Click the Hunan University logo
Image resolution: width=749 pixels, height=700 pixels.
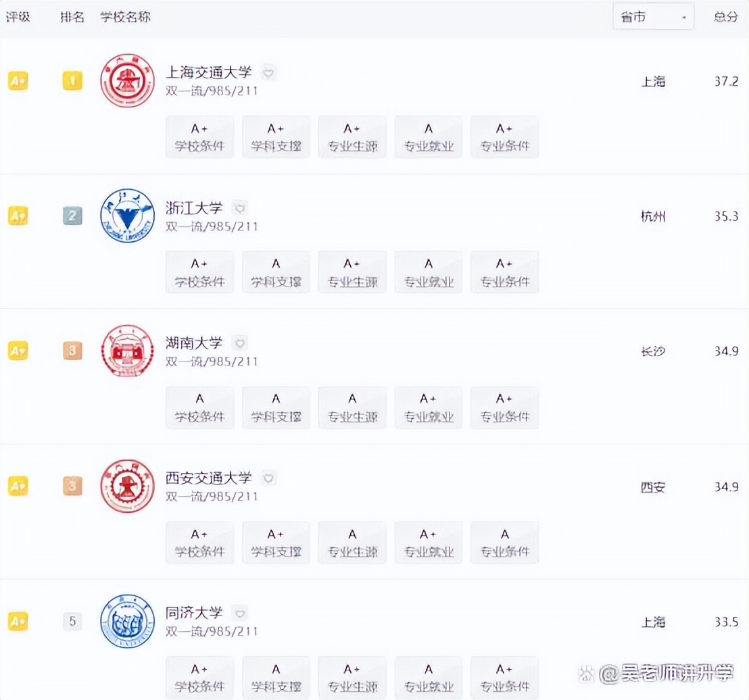tap(126, 351)
